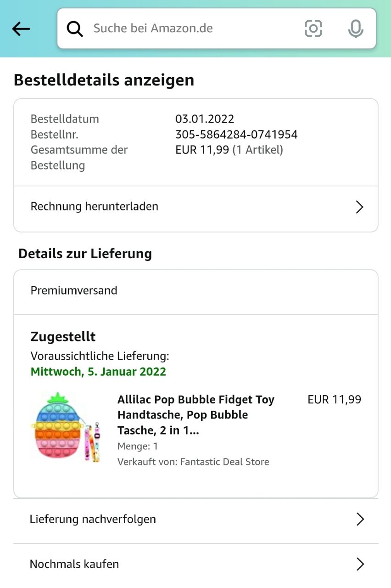Click the Zugestellt delivery status heading

coord(63,337)
